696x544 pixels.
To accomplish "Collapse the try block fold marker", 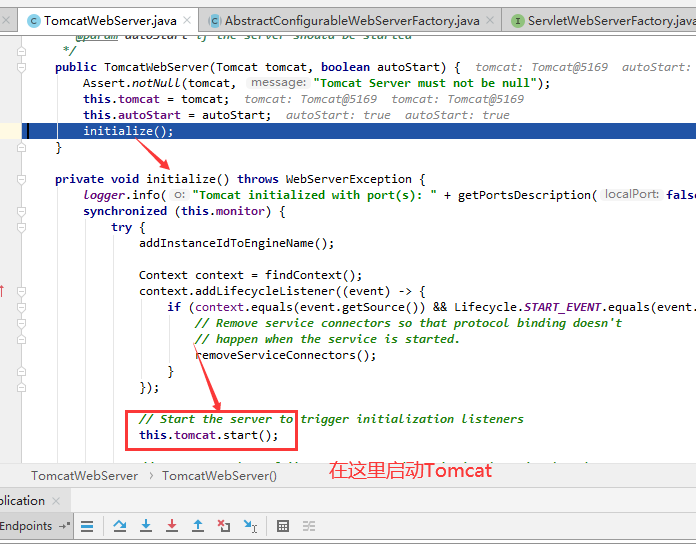I will pyautogui.click(x=21, y=227).
